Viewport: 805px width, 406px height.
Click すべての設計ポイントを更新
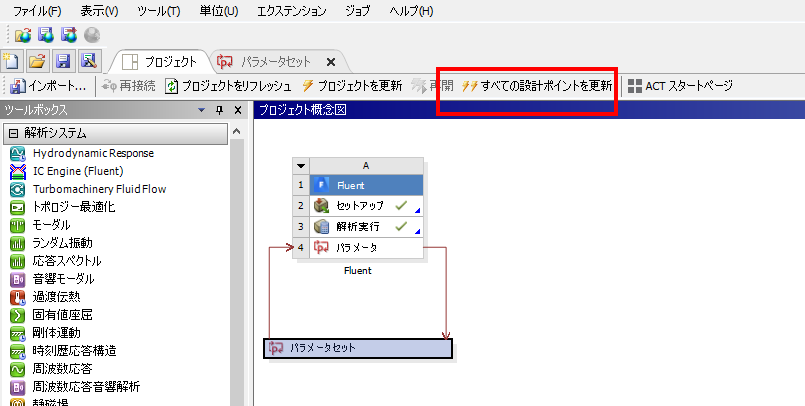pos(536,86)
